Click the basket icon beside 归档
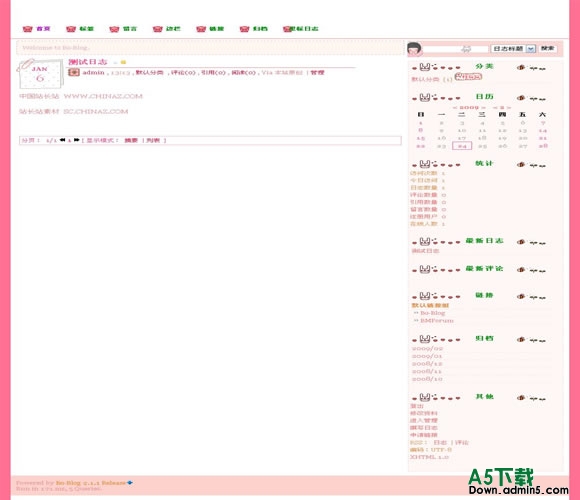The width and height of the screenshot is (580, 500). 245,29
